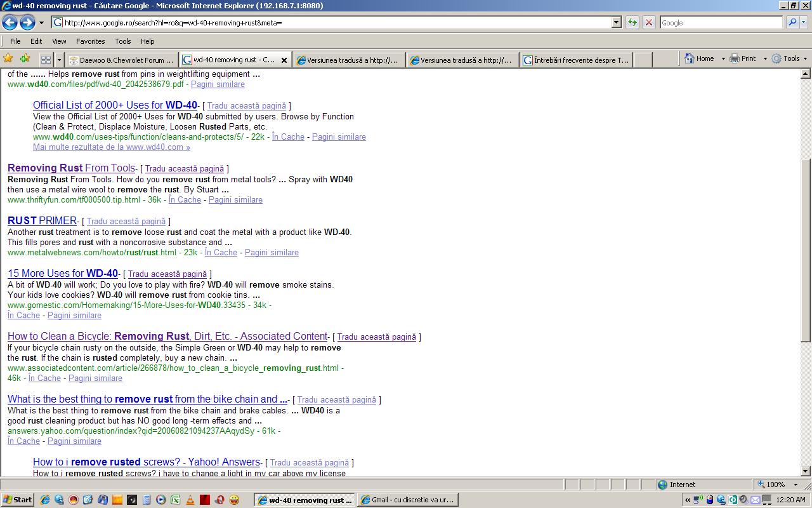Click Add to Favorites star-plus icon
Viewport: 812px width, 508px height.
(25, 58)
